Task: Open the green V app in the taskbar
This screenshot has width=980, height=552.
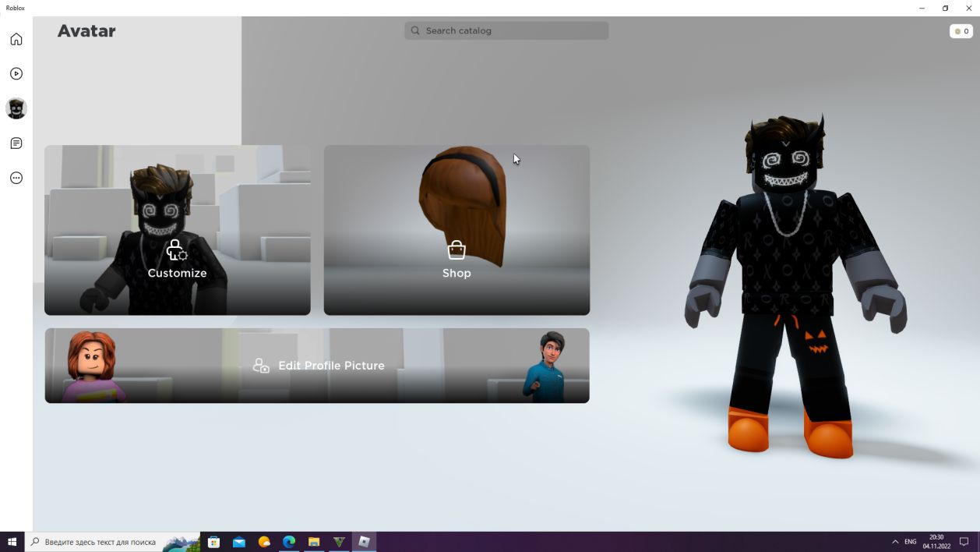Action: tap(339, 542)
